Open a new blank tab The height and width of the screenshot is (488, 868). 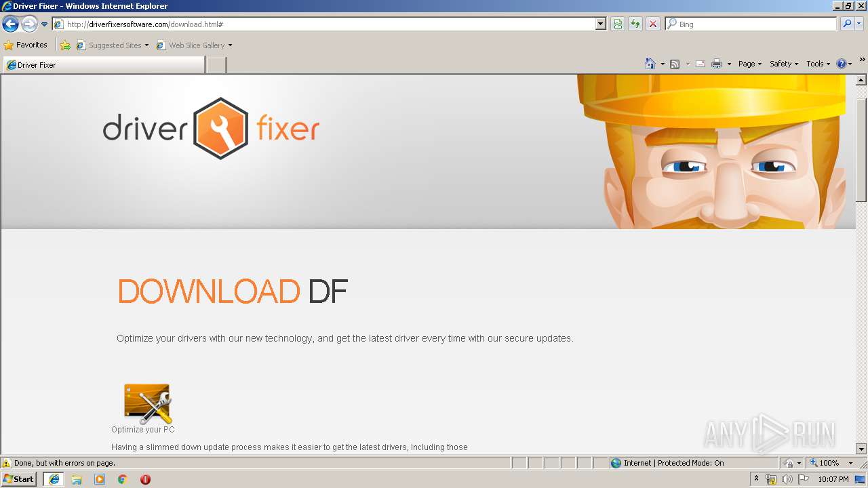[x=216, y=65]
